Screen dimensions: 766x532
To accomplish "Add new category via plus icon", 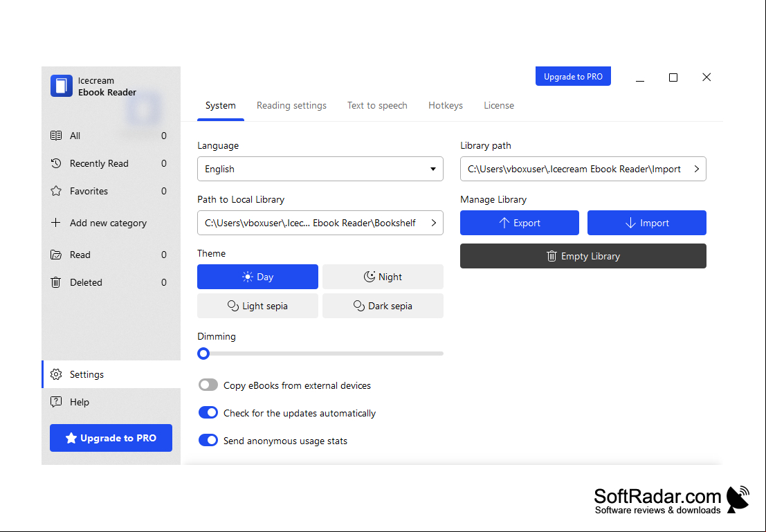I will 56,223.
